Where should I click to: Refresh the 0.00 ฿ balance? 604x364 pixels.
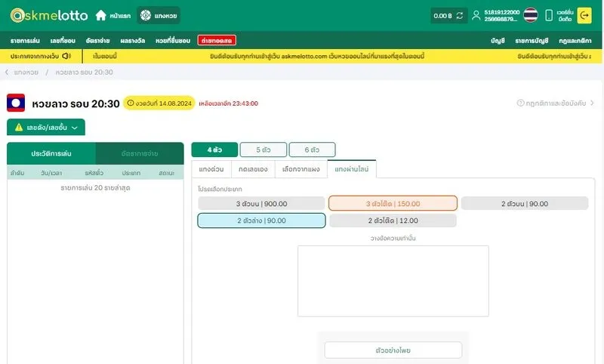click(x=459, y=15)
